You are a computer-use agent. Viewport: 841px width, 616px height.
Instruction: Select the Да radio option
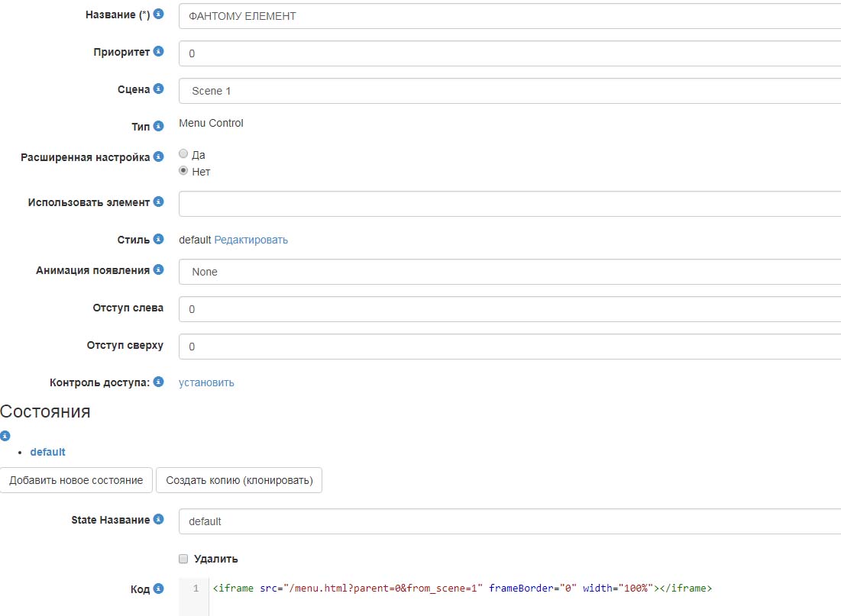(x=183, y=154)
